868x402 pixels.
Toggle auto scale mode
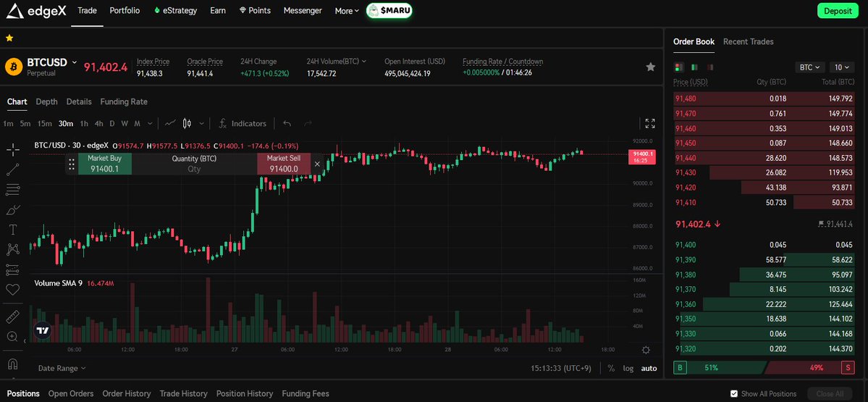(x=649, y=368)
